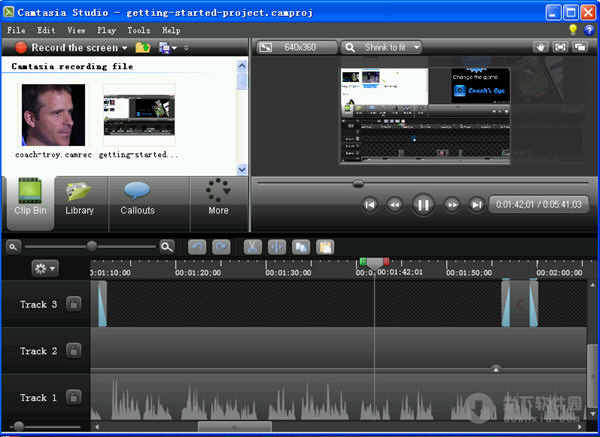Viewport: 600px width, 437px height.
Task: Open the Tools menu
Action: click(x=139, y=30)
